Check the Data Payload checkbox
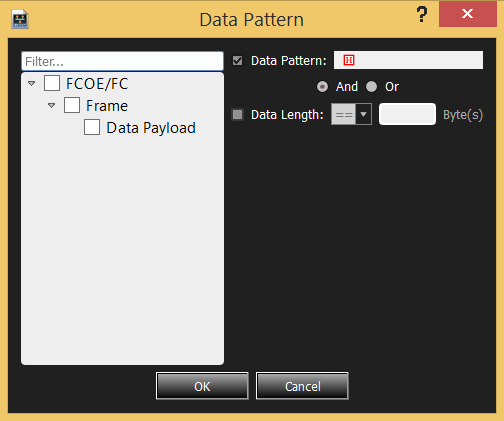 click(92, 127)
